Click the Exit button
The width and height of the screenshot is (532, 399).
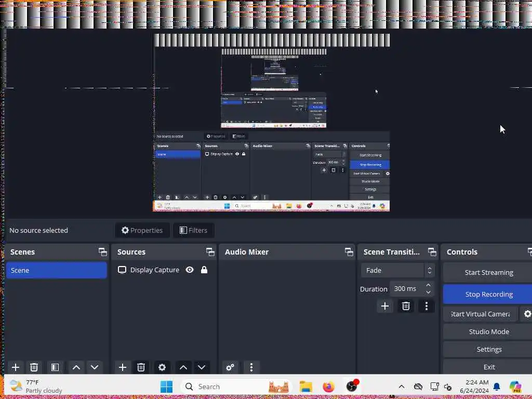(488, 367)
